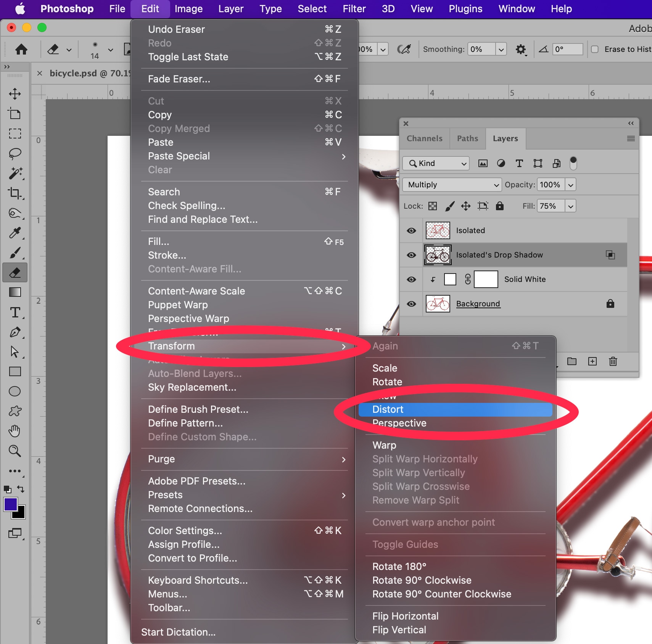Click the foreground color swatch
Screen dimensions: 652x644
10,504
